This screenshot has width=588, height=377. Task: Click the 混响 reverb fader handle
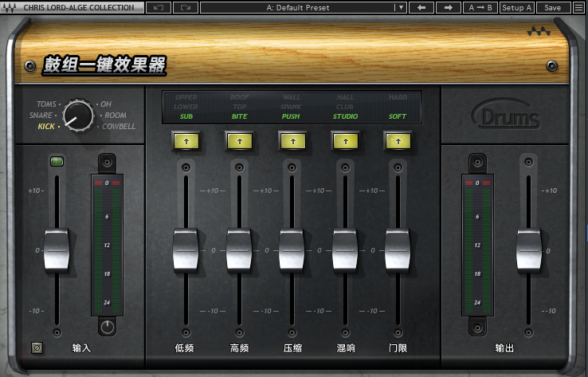pyautogui.click(x=345, y=249)
